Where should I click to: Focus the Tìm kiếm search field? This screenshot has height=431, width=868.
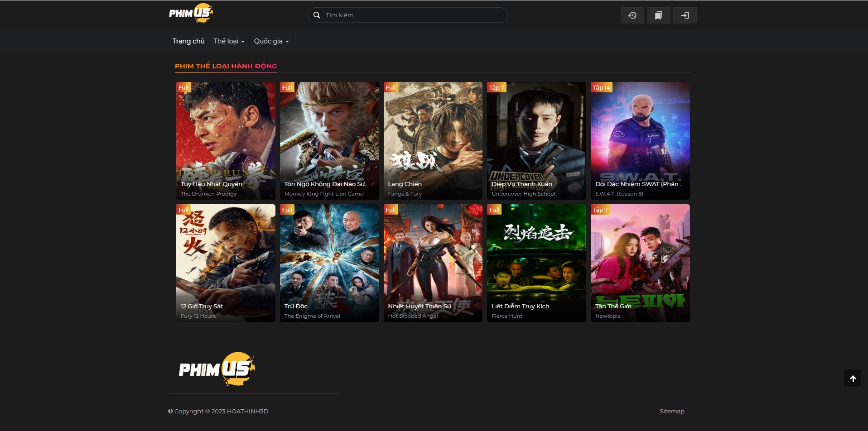[412, 15]
